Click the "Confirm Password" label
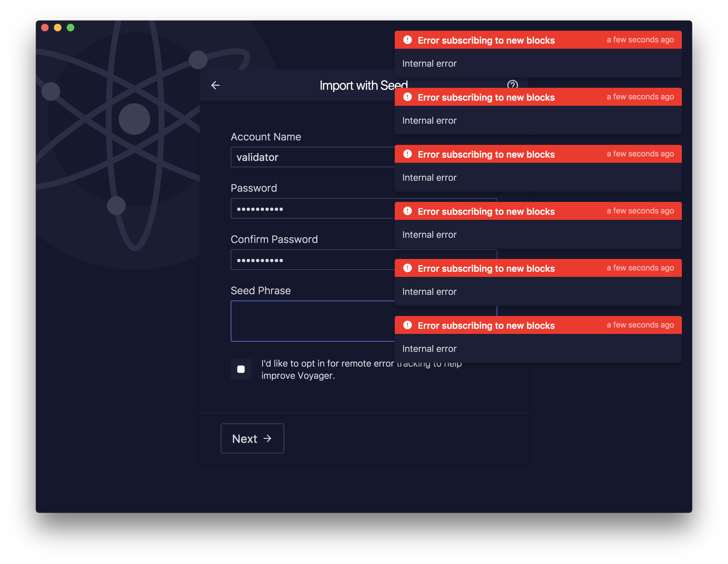Image resolution: width=728 pixels, height=564 pixels. pyautogui.click(x=274, y=239)
